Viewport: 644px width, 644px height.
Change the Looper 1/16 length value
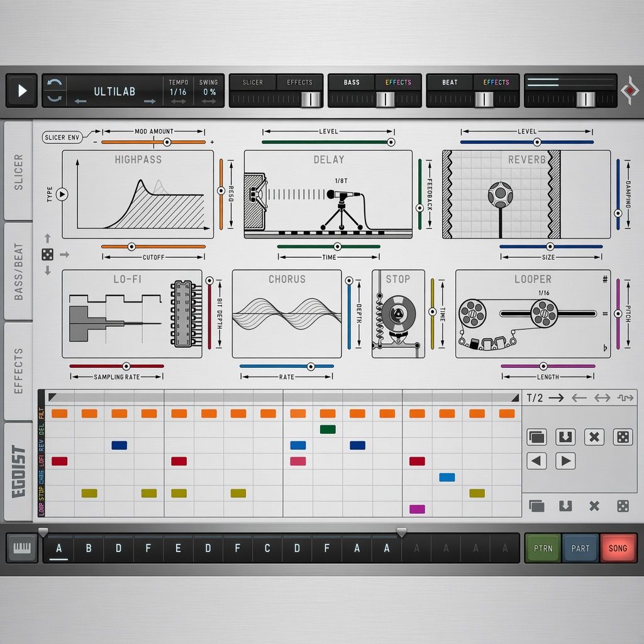tap(544, 293)
